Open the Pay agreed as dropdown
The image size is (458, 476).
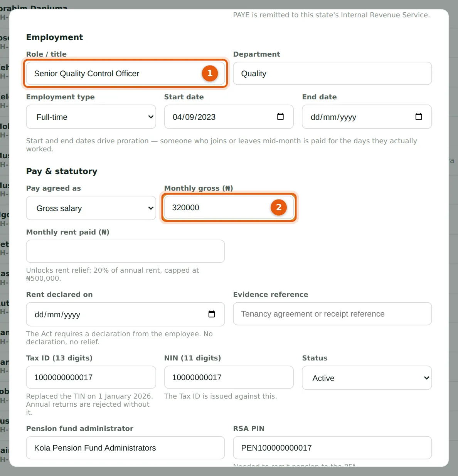pos(91,208)
